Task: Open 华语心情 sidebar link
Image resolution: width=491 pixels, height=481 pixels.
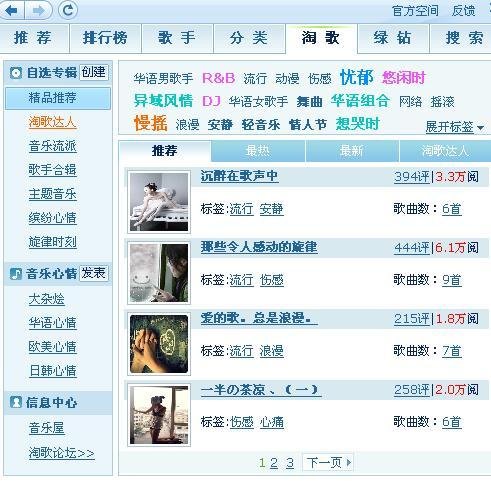Action: (x=52, y=323)
